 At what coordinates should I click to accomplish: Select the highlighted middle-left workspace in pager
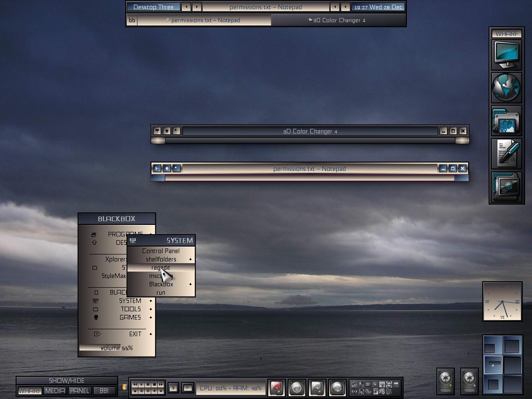(x=493, y=364)
